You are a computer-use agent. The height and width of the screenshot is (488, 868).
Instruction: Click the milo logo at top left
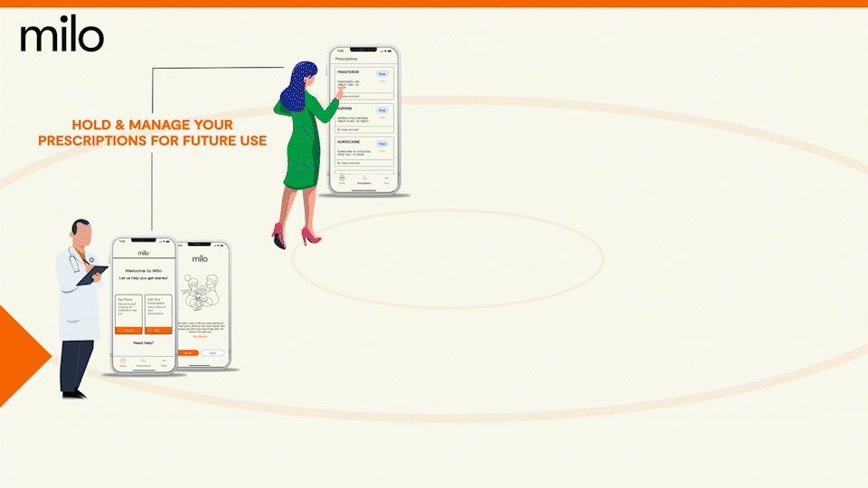click(x=62, y=33)
